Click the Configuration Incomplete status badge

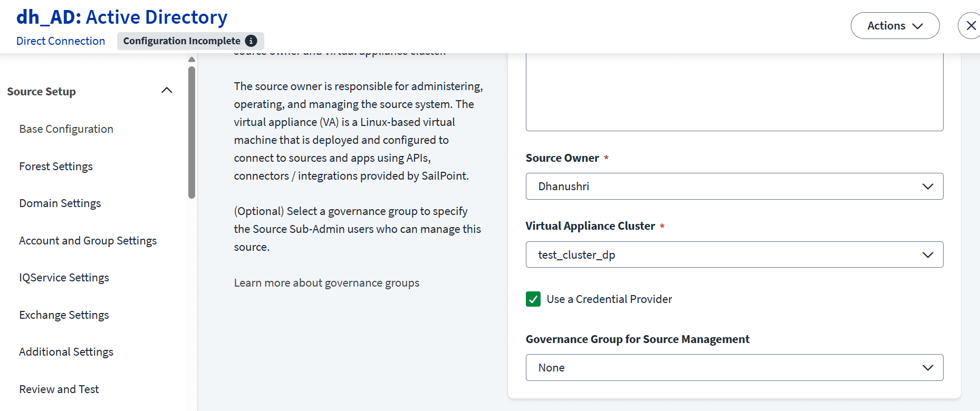tap(190, 41)
